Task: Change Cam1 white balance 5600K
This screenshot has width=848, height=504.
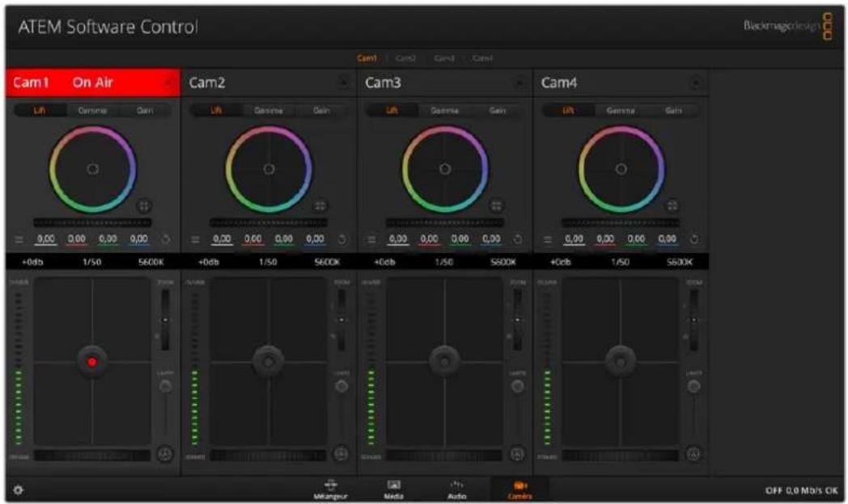Action: coord(151,262)
